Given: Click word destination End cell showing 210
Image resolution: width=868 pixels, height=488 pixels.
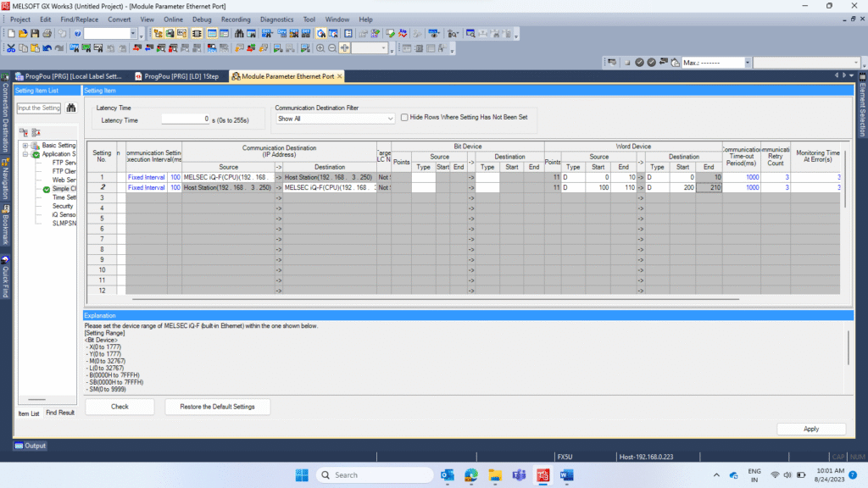Looking at the screenshot, I should click(709, 187).
